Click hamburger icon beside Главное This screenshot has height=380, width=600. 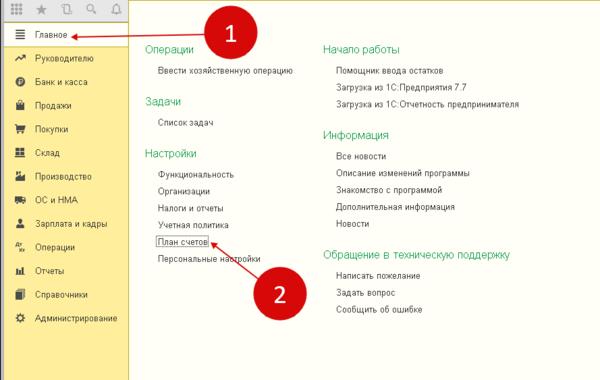[20, 35]
